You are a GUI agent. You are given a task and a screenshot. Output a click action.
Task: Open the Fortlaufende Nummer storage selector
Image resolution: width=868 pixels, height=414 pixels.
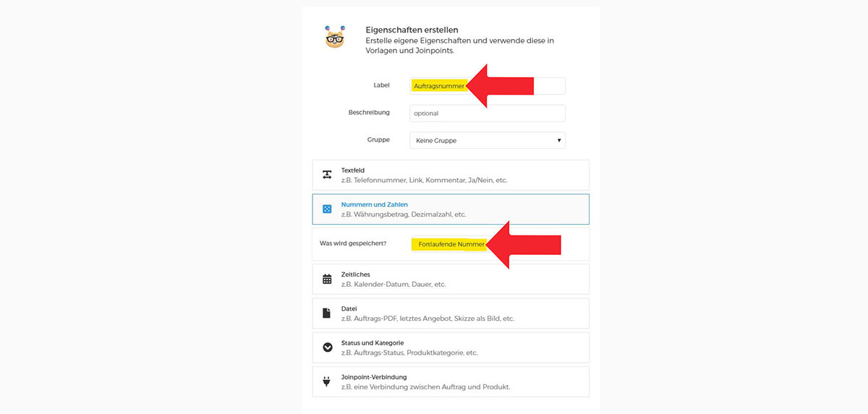click(x=451, y=244)
